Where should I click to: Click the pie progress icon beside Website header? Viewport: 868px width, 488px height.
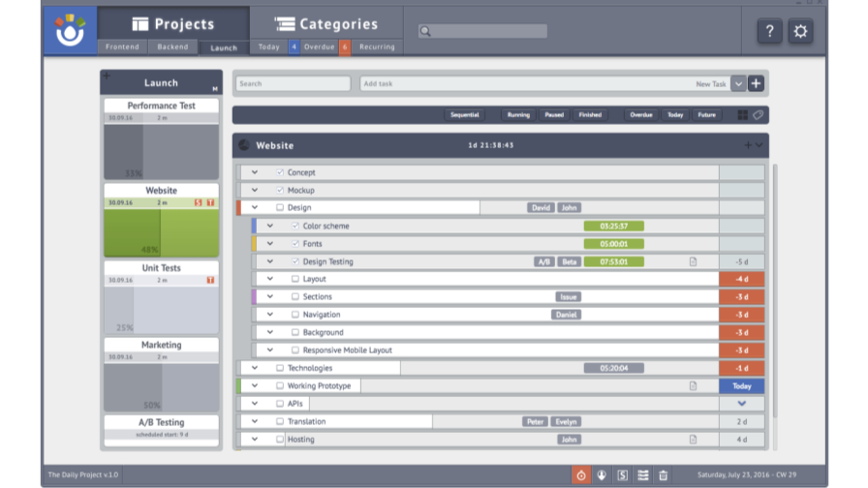point(244,145)
